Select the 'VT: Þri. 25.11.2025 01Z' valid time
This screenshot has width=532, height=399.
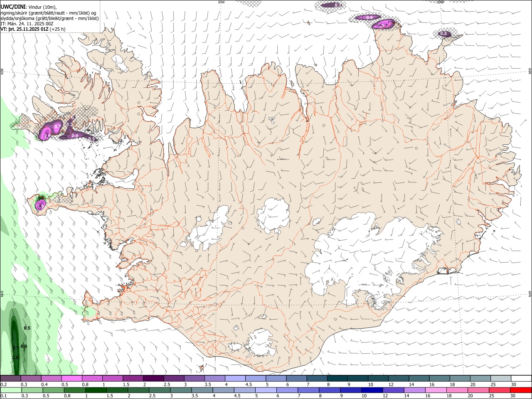25,29
